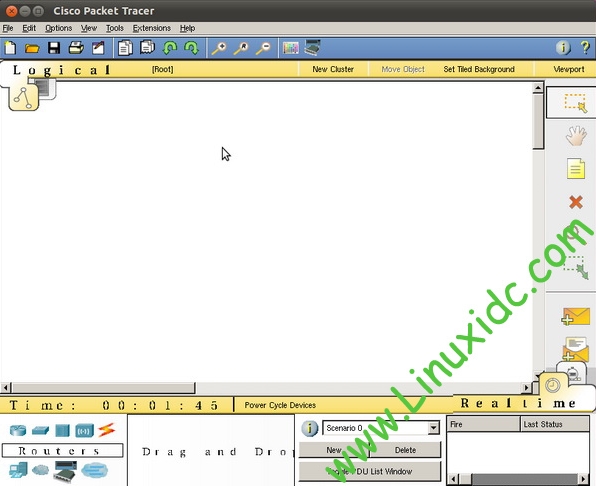596x486 pixels.
Task: Select the Hubs device category icon
Action: pyautogui.click(x=62, y=431)
